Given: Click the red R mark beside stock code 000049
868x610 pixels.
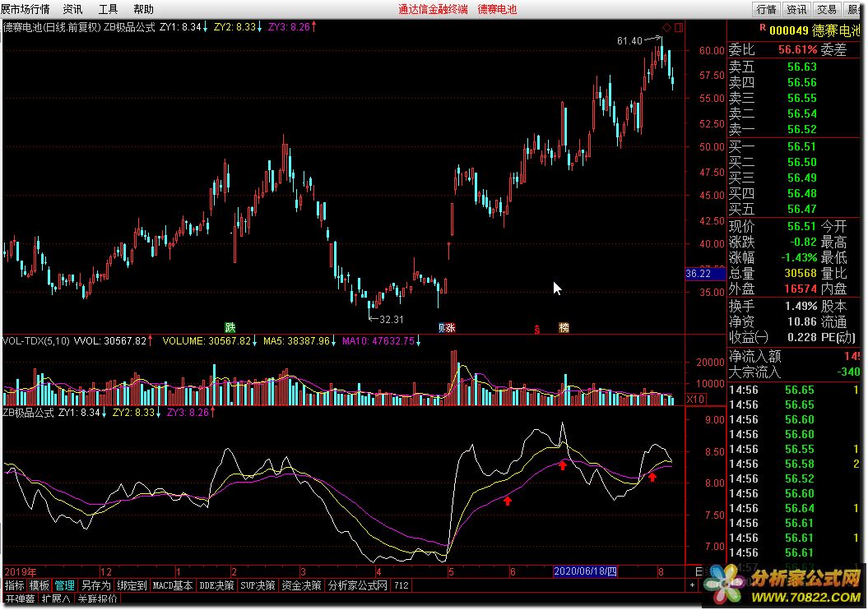Looking at the screenshot, I should point(762,27).
